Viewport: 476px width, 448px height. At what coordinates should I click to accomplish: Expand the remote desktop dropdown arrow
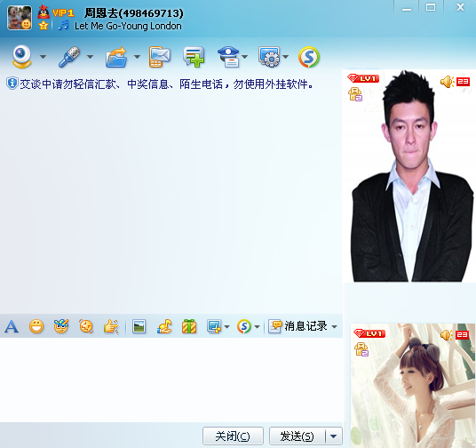point(286,57)
